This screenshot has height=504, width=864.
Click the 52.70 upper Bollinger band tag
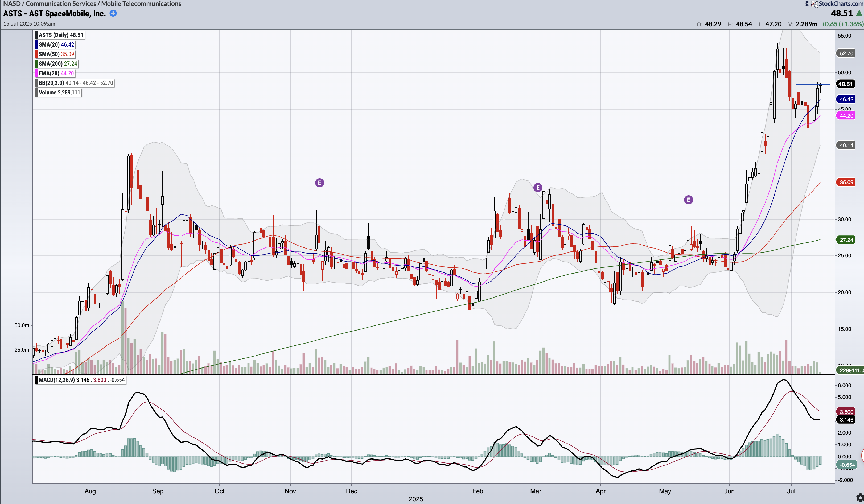[x=845, y=53]
